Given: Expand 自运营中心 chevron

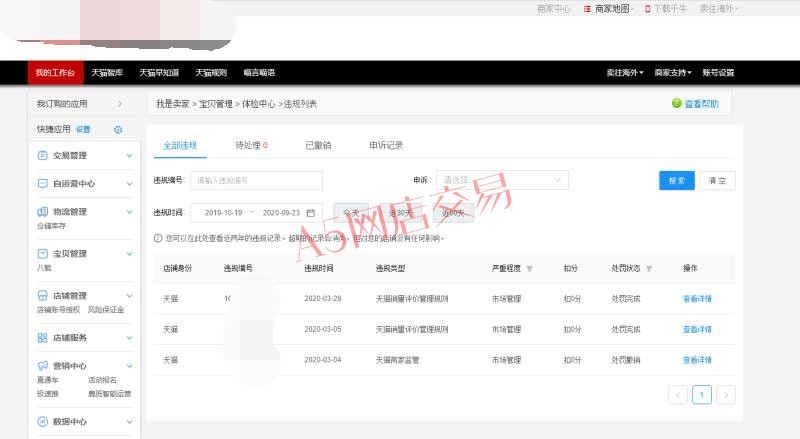Looking at the screenshot, I should [129, 184].
